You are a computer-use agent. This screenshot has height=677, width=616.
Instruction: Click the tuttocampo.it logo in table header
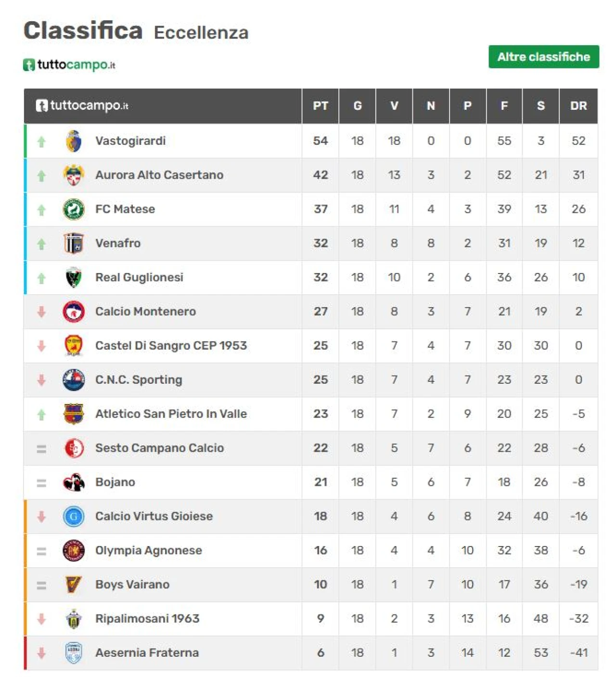(82, 105)
